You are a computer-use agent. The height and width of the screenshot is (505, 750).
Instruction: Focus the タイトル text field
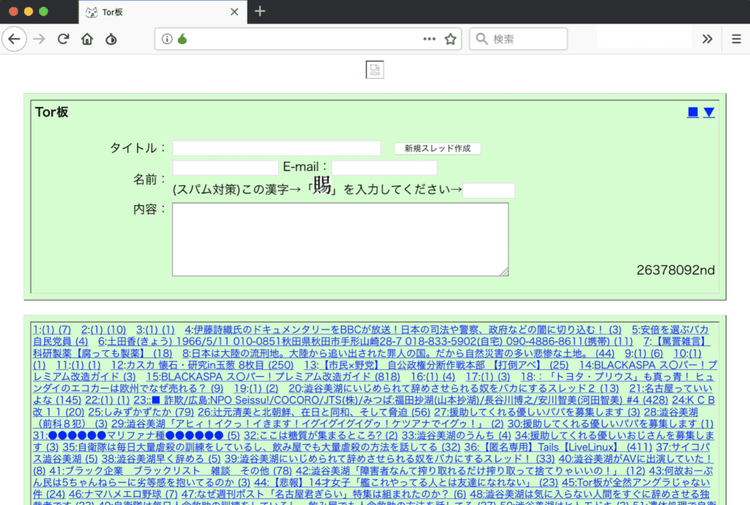(276, 148)
